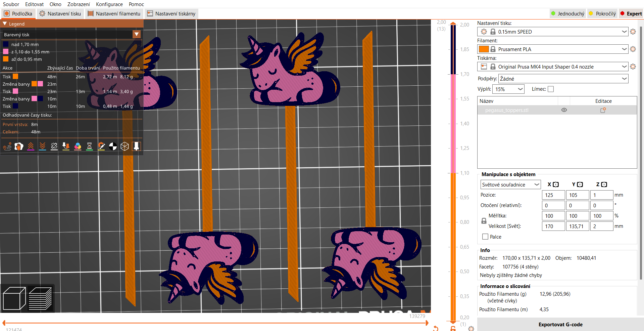Enable the Límec checkbox
Viewport: 644px width, 331px height.
[551, 89]
